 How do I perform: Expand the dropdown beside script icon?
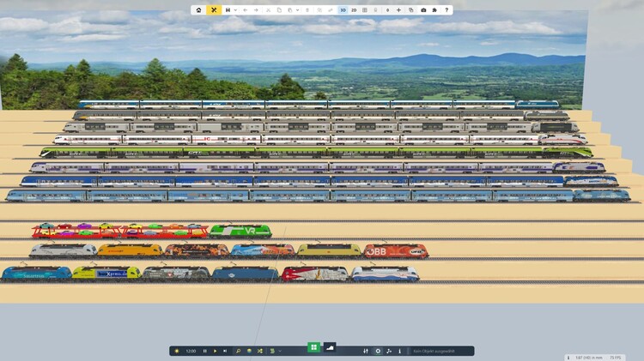coord(280,352)
